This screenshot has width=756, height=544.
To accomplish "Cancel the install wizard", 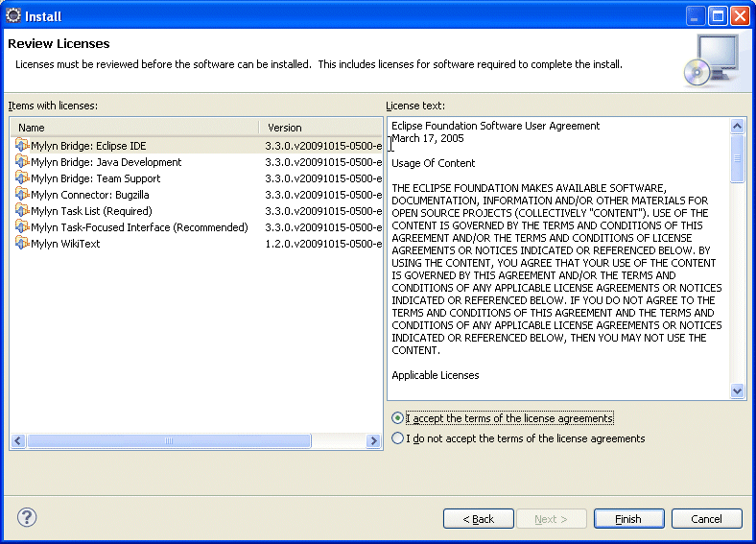I will [x=706, y=519].
